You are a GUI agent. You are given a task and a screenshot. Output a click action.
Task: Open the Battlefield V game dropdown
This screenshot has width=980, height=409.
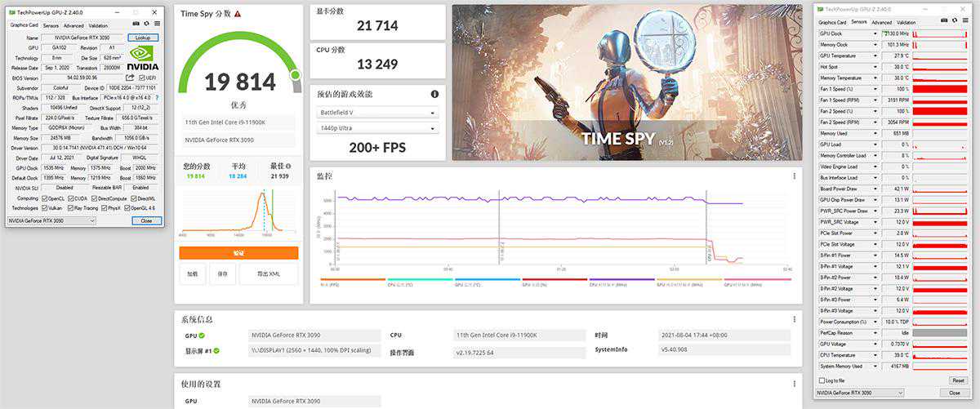(379, 113)
